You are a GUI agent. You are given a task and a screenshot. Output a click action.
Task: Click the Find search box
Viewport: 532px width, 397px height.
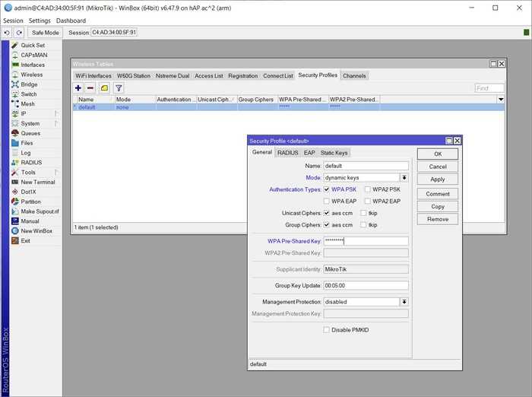pyautogui.click(x=489, y=88)
